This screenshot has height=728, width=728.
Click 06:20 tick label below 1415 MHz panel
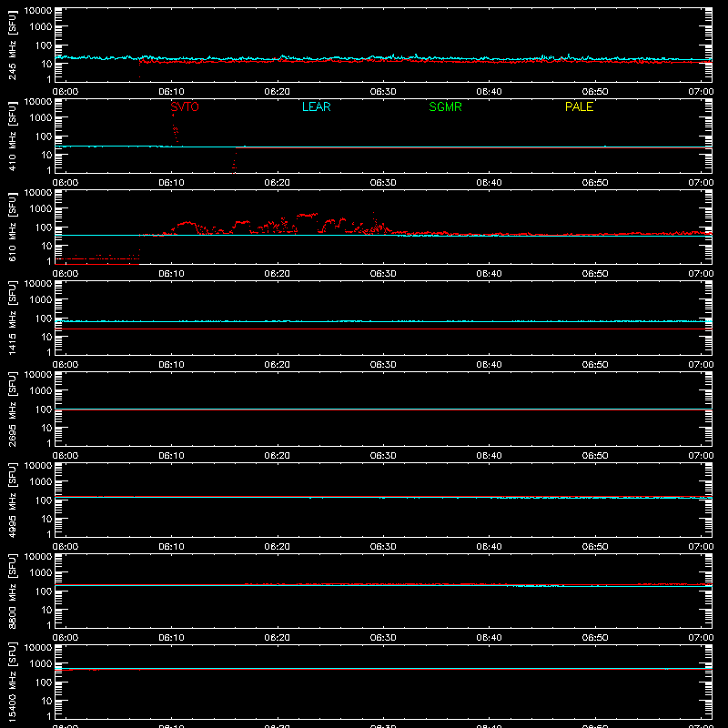tap(278, 365)
